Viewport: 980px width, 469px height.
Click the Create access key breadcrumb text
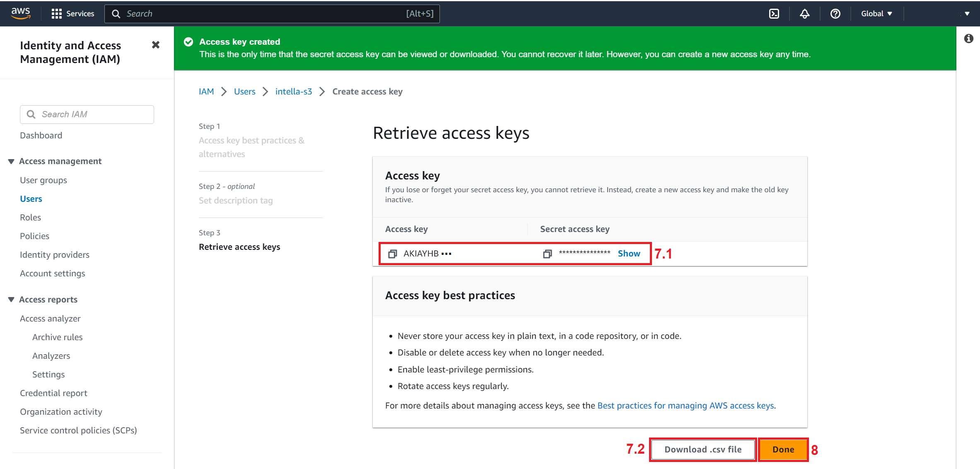click(367, 92)
